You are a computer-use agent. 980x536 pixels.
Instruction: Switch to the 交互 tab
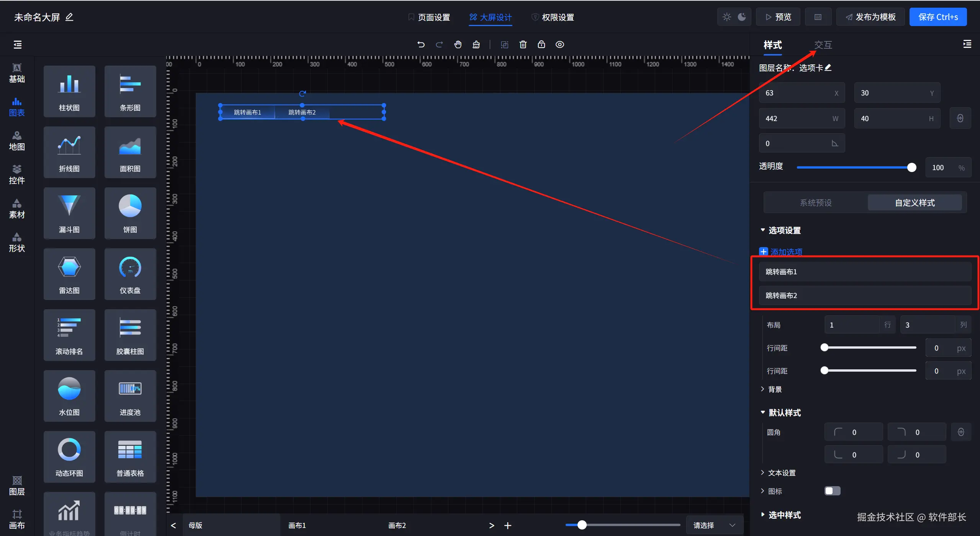[823, 45]
